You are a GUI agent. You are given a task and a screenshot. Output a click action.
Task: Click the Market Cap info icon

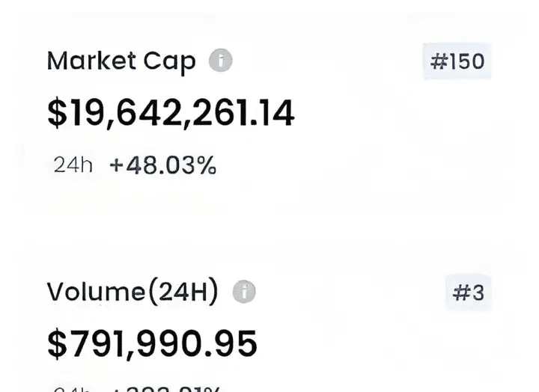pyautogui.click(x=220, y=61)
